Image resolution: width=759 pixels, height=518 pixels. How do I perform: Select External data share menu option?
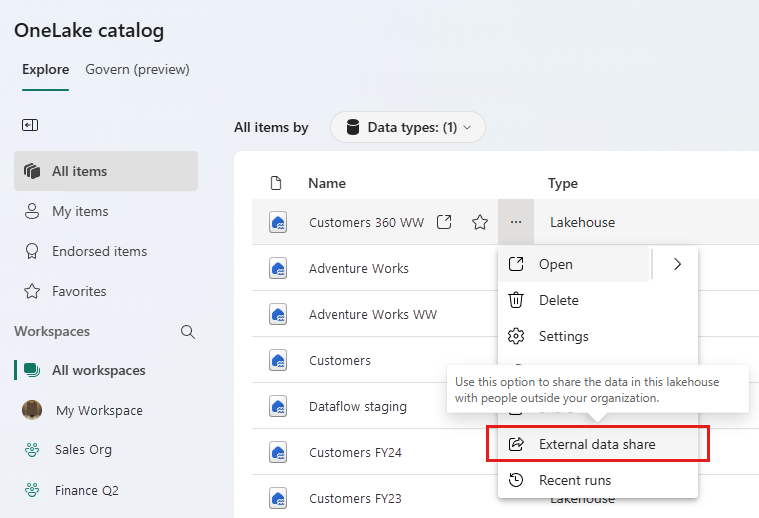[x=598, y=444]
